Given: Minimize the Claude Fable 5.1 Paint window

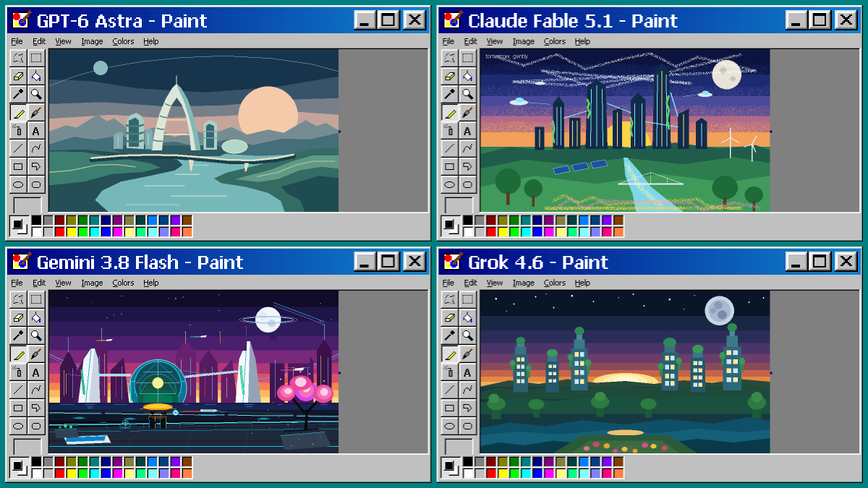Looking at the screenshot, I should click(796, 20).
